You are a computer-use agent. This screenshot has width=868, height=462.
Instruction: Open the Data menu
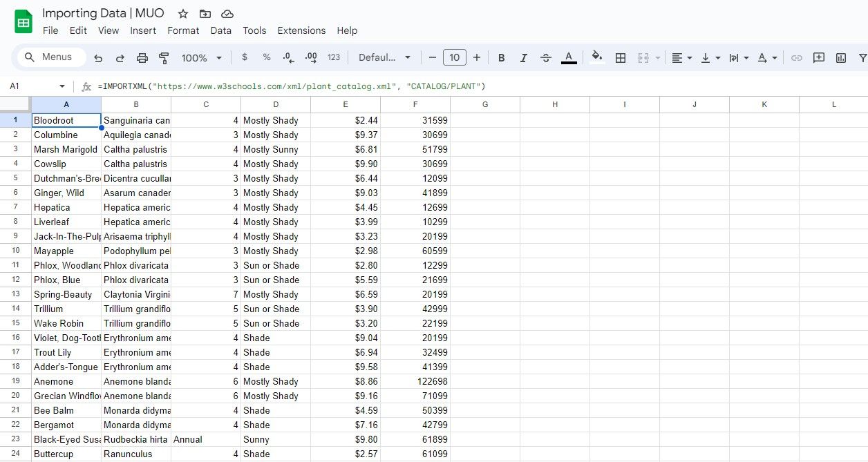tap(220, 30)
